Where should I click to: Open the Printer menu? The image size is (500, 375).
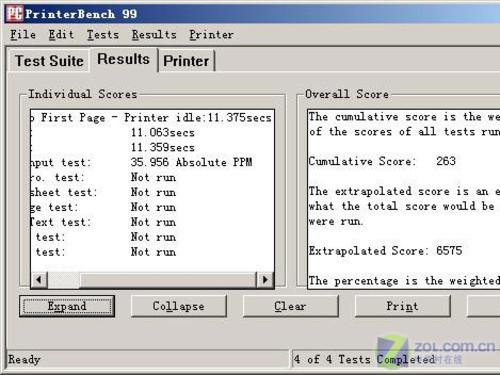click(x=211, y=35)
